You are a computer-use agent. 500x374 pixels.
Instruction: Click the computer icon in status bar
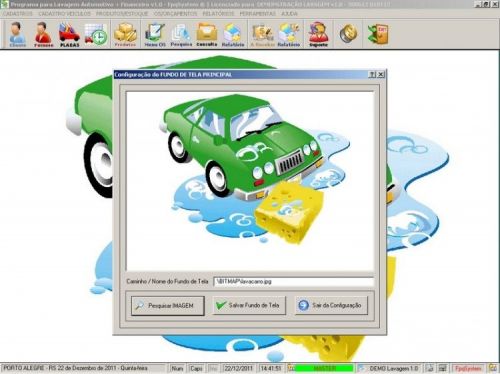[442, 368]
